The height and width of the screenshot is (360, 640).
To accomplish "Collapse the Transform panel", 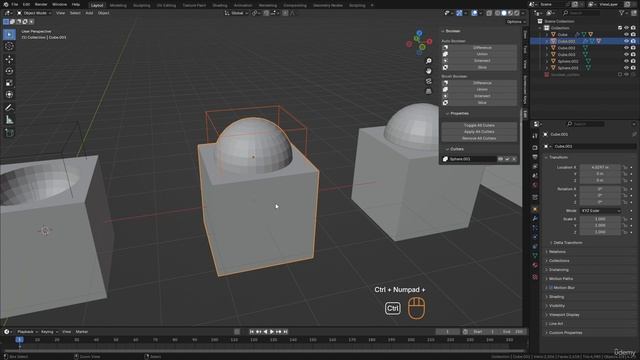I will 558,158.
